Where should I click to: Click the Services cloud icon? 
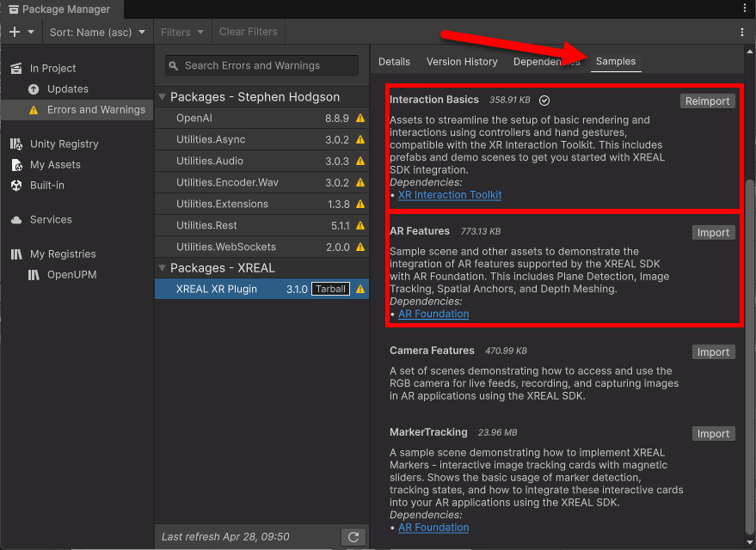[x=16, y=220]
